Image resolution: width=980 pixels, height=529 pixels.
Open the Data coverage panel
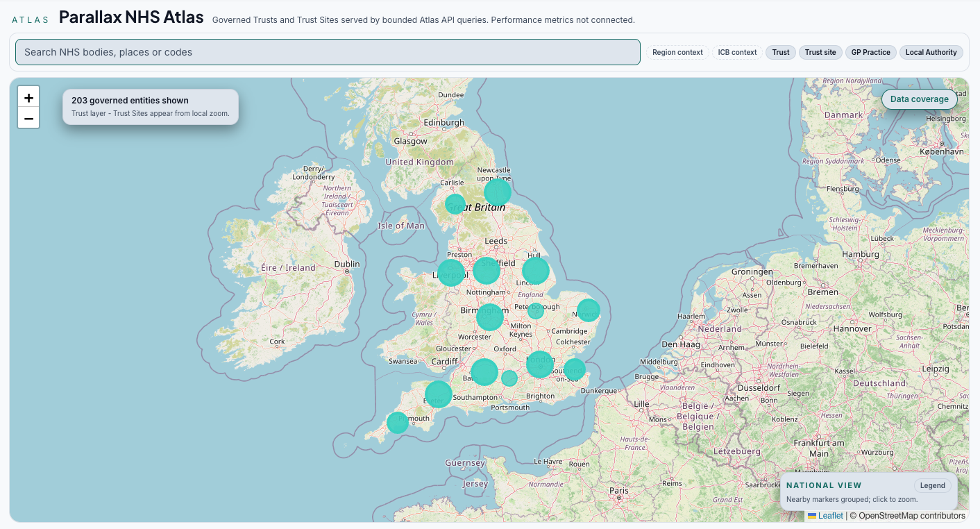click(x=920, y=99)
